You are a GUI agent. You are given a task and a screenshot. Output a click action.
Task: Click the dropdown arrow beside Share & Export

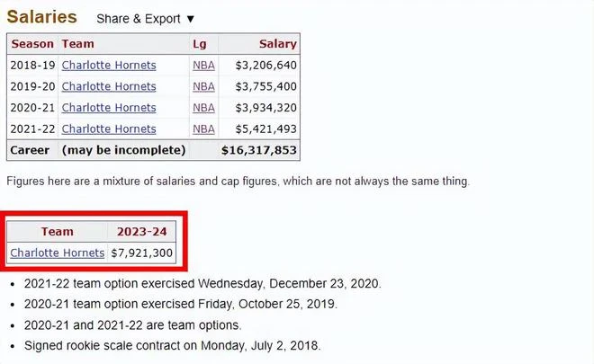tap(191, 19)
